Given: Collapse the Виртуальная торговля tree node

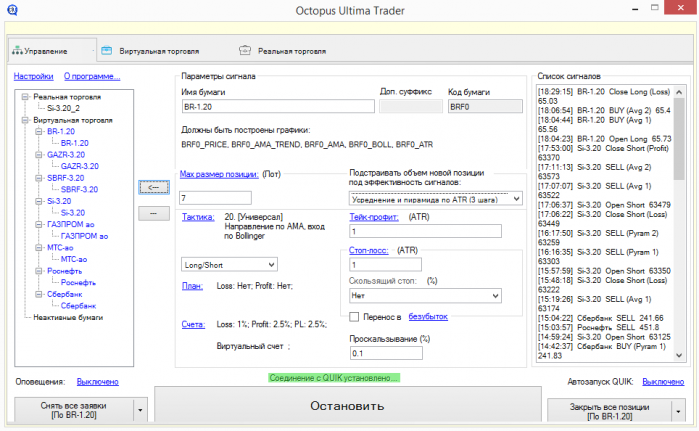Looking at the screenshot, I should tap(25, 120).
